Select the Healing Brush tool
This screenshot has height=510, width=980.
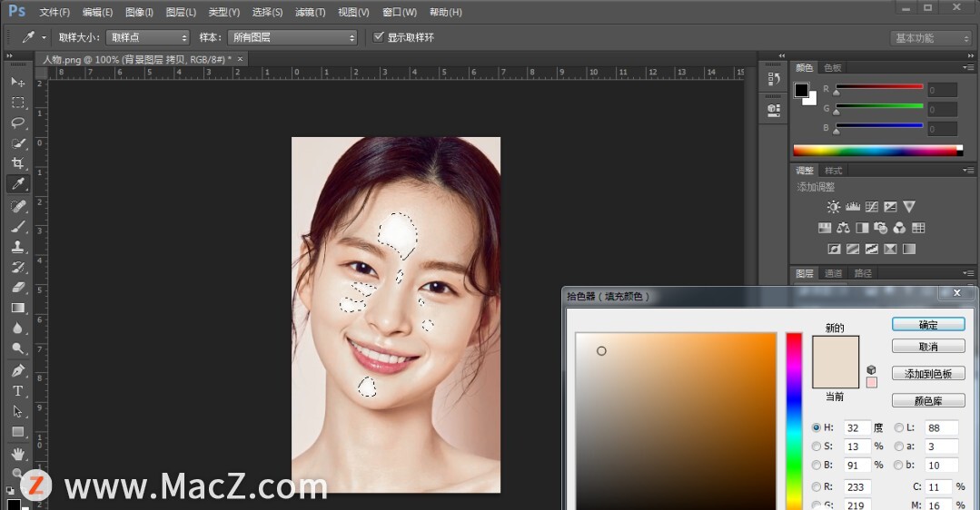pos(18,206)
